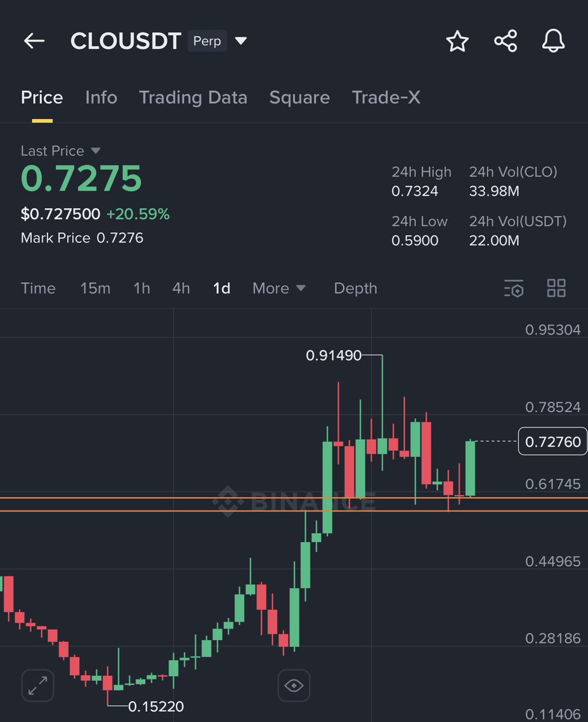The image size is (588, 722).
Task: Switch to the Trading Data tab
Action: pyautogui.click(x=193, y=97)
